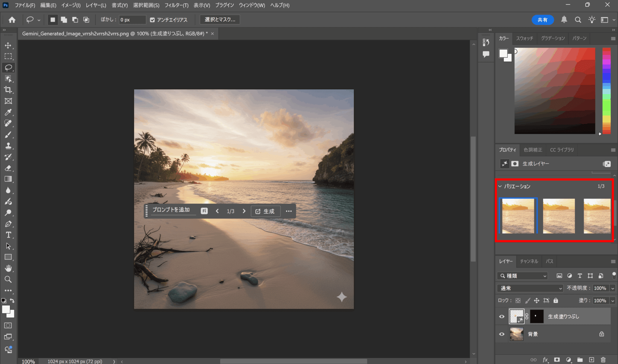Open the 種類 layer filter dropdown
The height and width of the screenshot is (364, 618).
coord(522,276)
